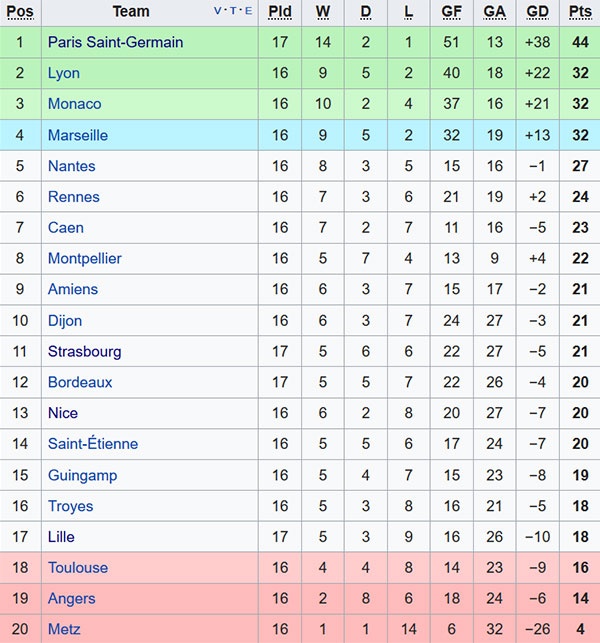Click the Pts column header
The image size is (600, 643).
(580, 12)
